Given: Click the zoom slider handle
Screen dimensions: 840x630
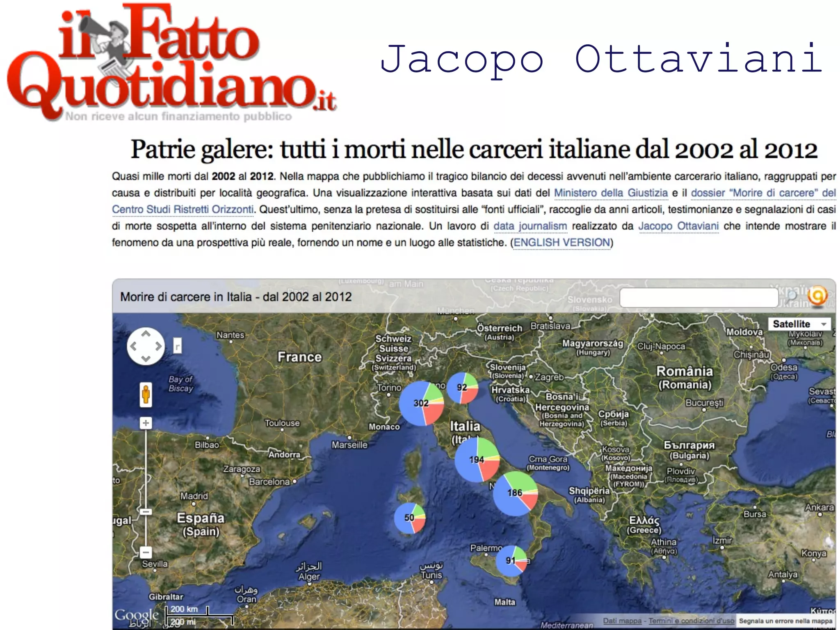Looking at the screenshot, I should tap(146, 511).
